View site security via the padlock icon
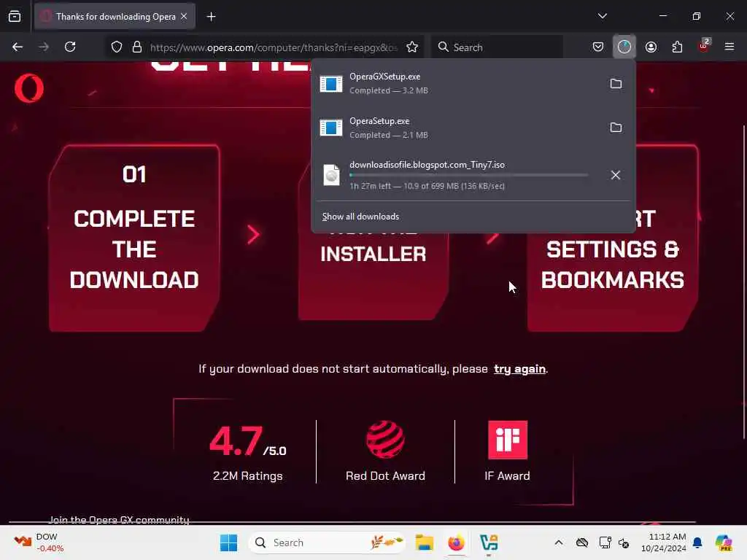The image size is (747, 560). point(137,47)
